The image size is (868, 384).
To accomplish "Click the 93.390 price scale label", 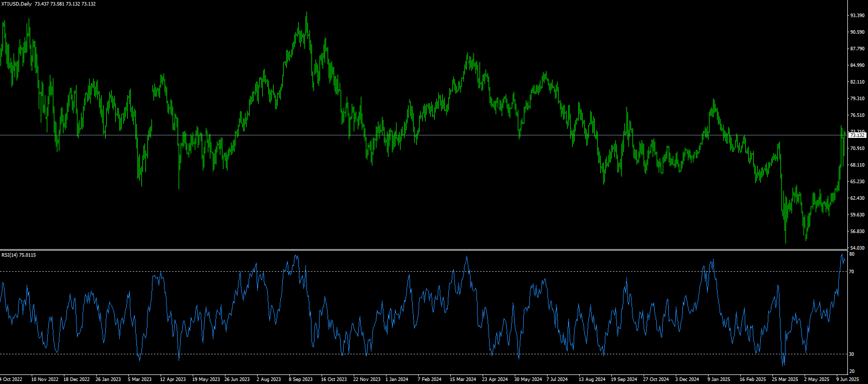I will 857,16.
